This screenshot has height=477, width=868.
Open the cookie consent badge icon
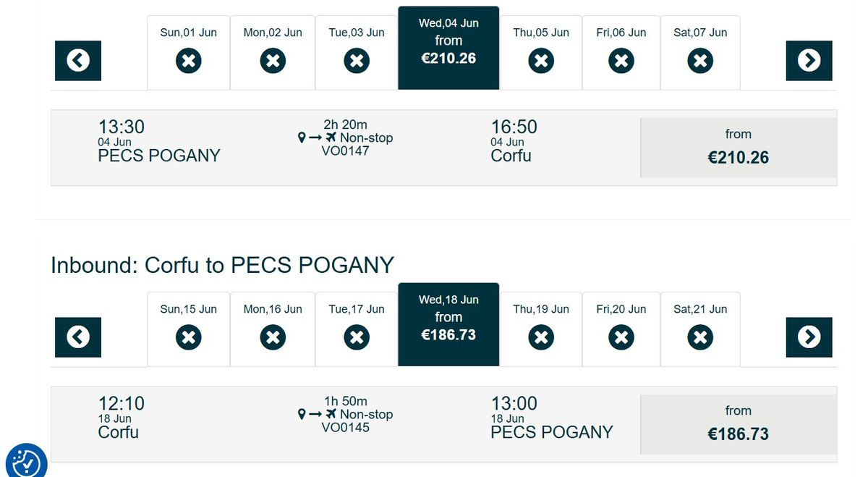(x=27, y=463)
